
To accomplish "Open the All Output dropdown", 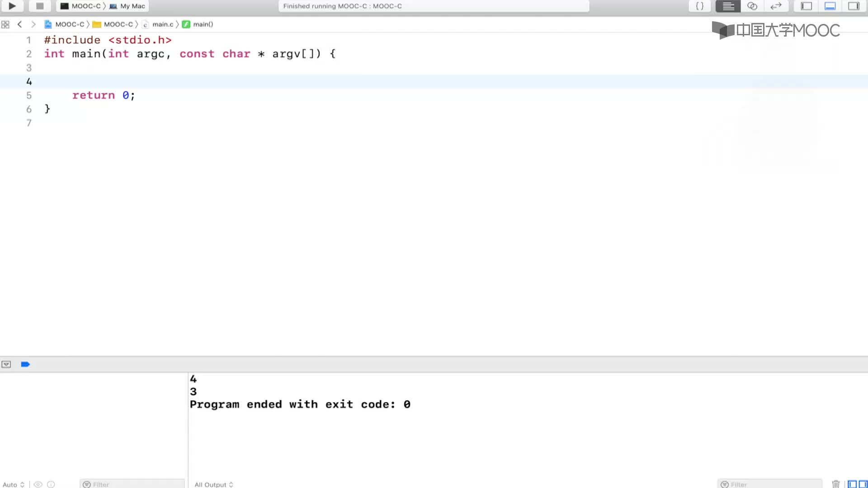I will pos(214,484).
